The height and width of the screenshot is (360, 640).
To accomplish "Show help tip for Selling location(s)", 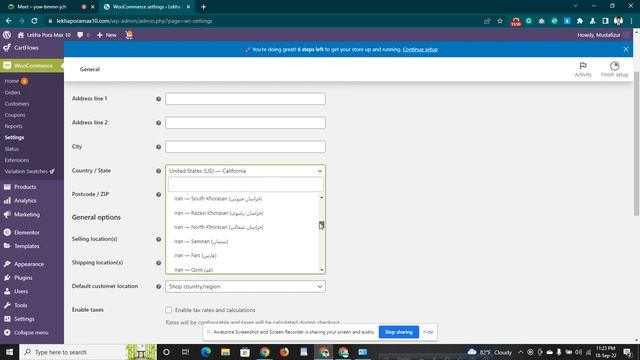I will pyautogui.click(x=158, y=239).
